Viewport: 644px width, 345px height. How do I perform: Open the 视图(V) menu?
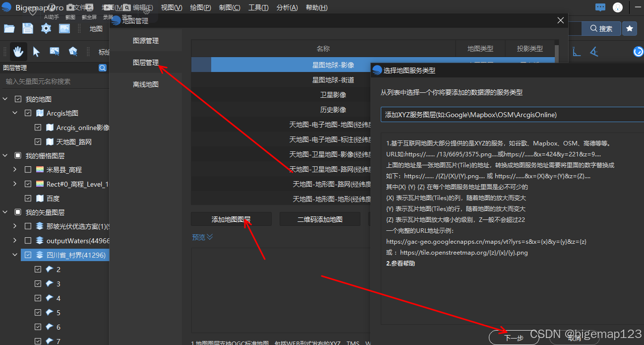[x=172, y=7]
